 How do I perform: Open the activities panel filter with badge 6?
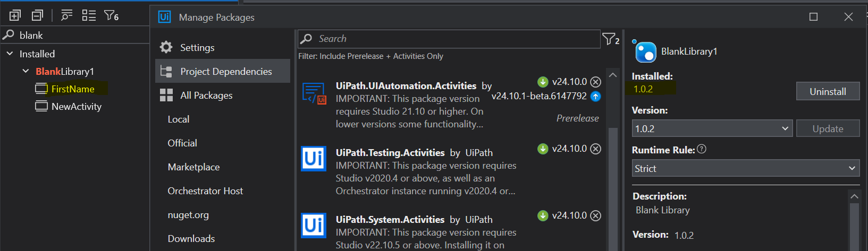[x=111, y=15]
